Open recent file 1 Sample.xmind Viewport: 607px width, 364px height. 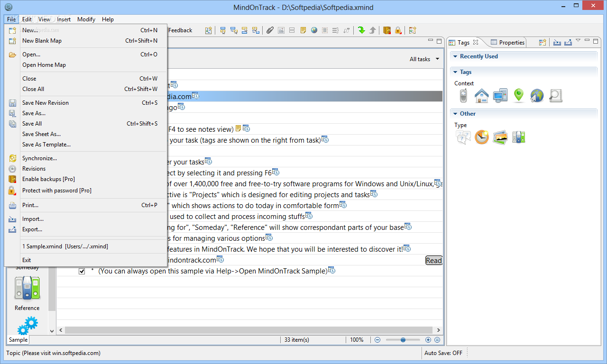coord(86,246)
